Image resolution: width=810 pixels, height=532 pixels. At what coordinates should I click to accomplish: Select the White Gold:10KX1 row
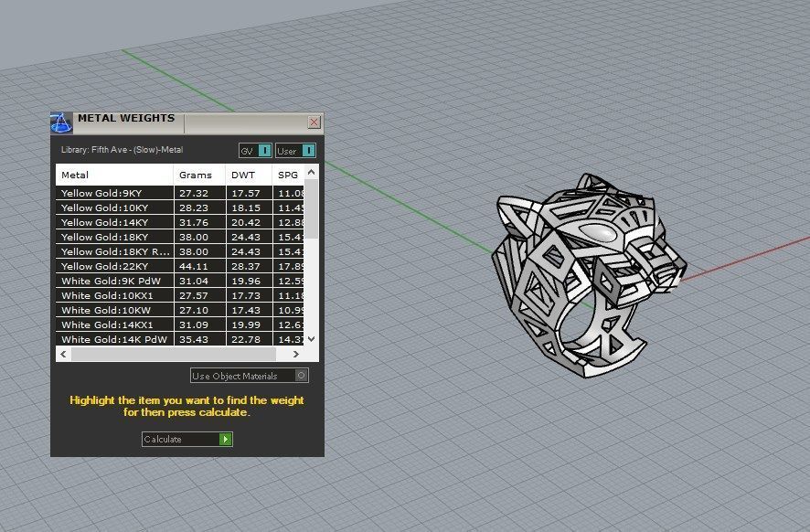[180, 295]
